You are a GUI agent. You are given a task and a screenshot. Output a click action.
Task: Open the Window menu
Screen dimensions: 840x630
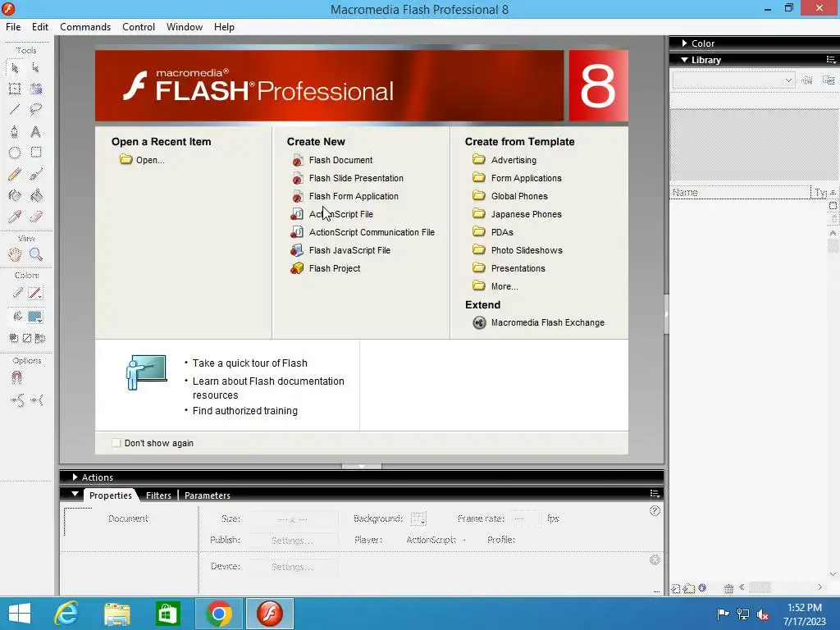point(185,27)
